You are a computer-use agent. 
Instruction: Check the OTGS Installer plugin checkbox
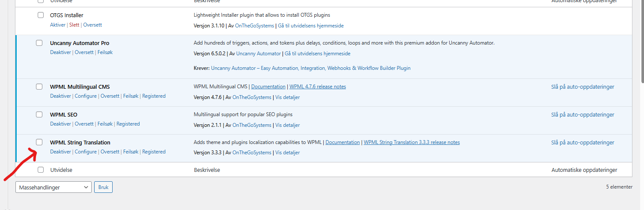(41, 15)
